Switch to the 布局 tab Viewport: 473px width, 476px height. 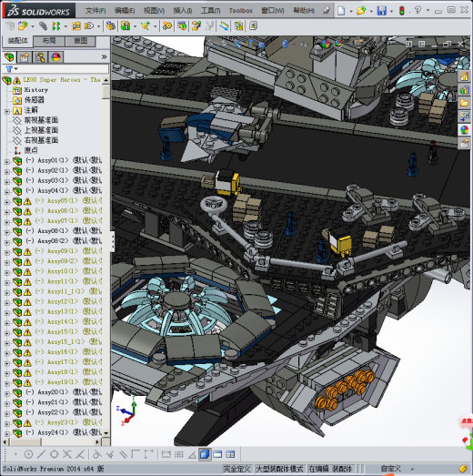click(49, 41)
